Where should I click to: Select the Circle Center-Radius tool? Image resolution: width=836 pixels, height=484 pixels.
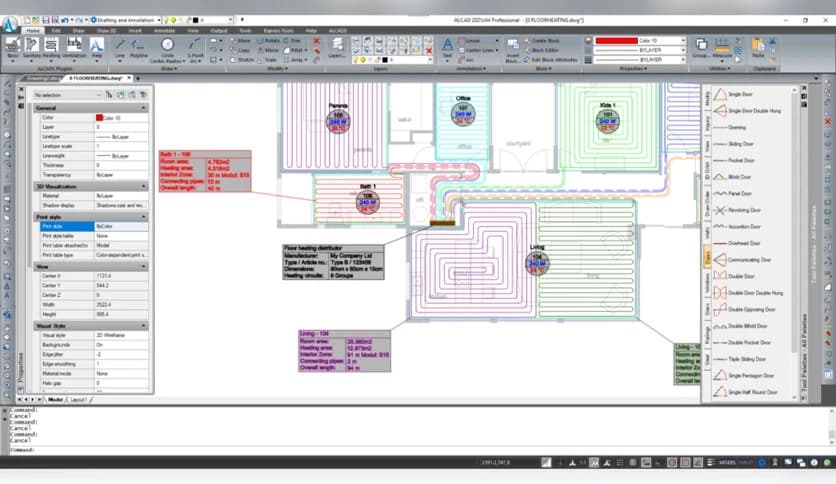coord(167,50)
